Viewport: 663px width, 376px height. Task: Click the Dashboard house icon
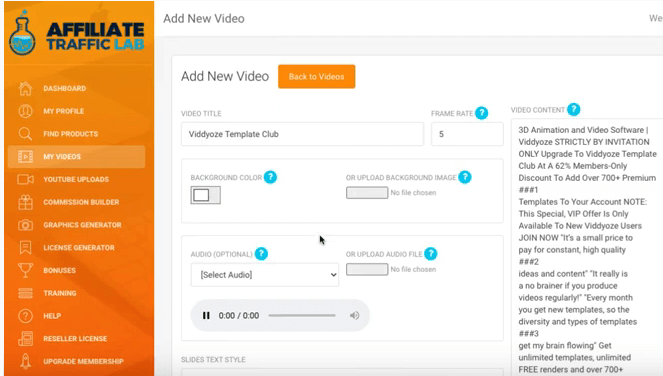[x=25, y=88]
